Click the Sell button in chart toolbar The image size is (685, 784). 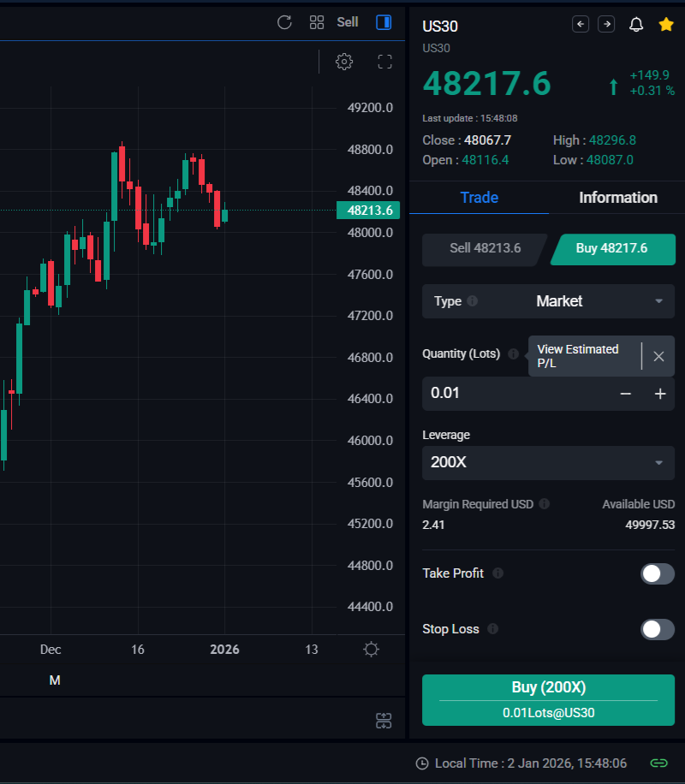(348, 22)
